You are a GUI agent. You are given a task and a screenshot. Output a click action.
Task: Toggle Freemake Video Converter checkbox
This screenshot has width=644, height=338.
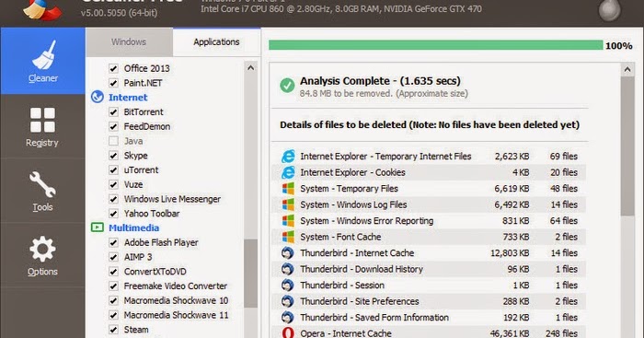pyautogui.click(x=113, y=286)
